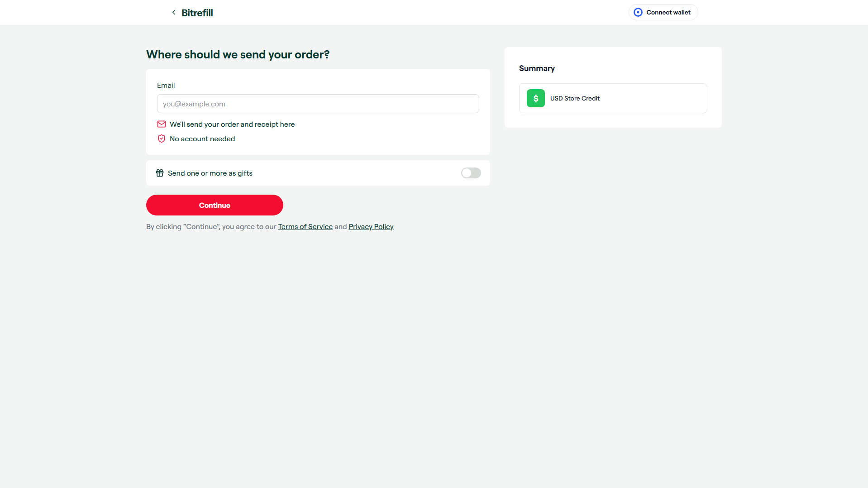
Task: Enable the send as gifts toggle
Action: pos(471,173)
